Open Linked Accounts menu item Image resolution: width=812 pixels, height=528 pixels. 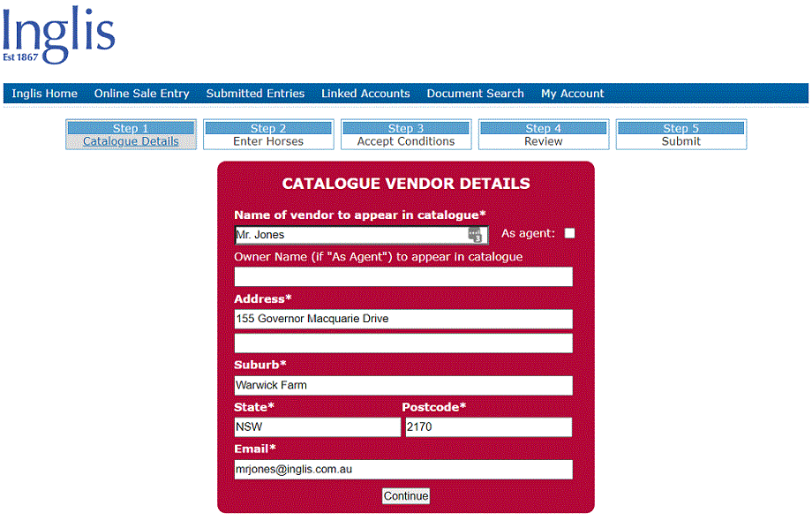pos(365,94)
